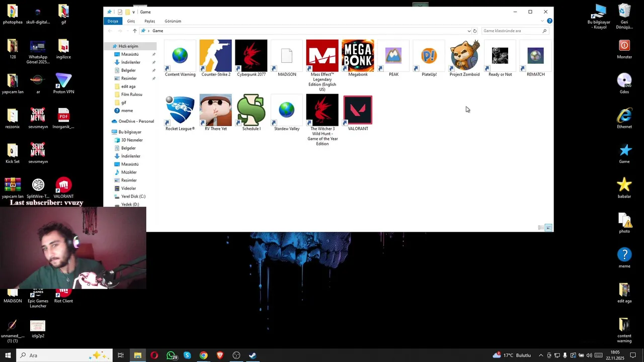
Task: Open Steam from the taskbar
Action: pos(253,355)
